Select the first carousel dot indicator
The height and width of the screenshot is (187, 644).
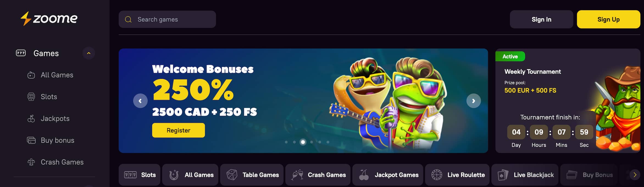click(286, 142)
